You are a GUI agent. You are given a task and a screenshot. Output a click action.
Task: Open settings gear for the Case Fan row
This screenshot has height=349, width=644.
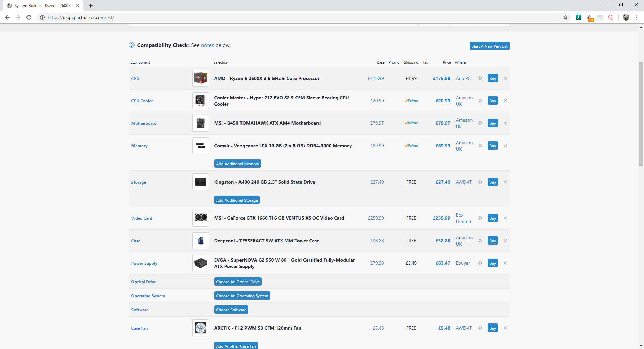point(480,328)
